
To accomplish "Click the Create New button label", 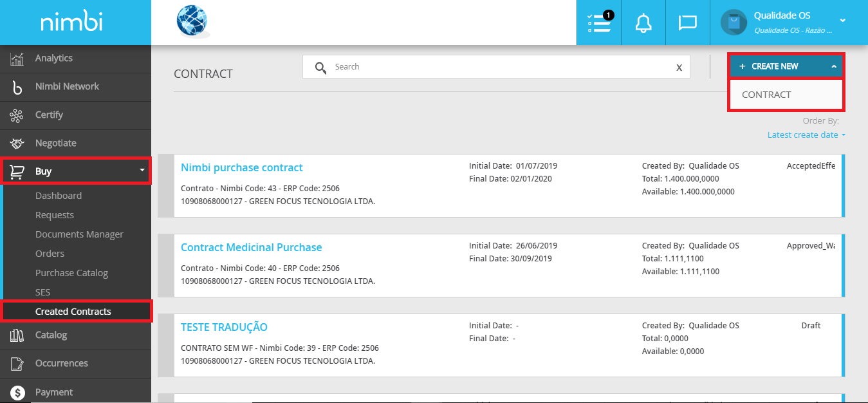I will [775, 66].
